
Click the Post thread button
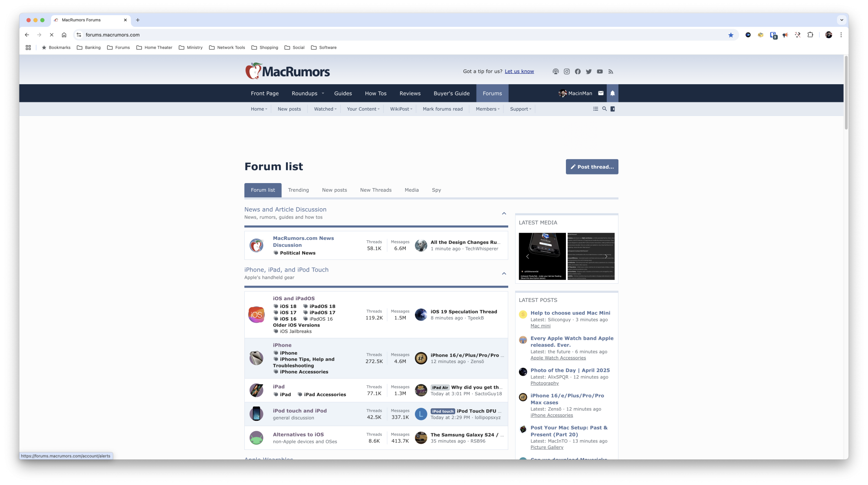pyautogui.click(x=592, y=167)
